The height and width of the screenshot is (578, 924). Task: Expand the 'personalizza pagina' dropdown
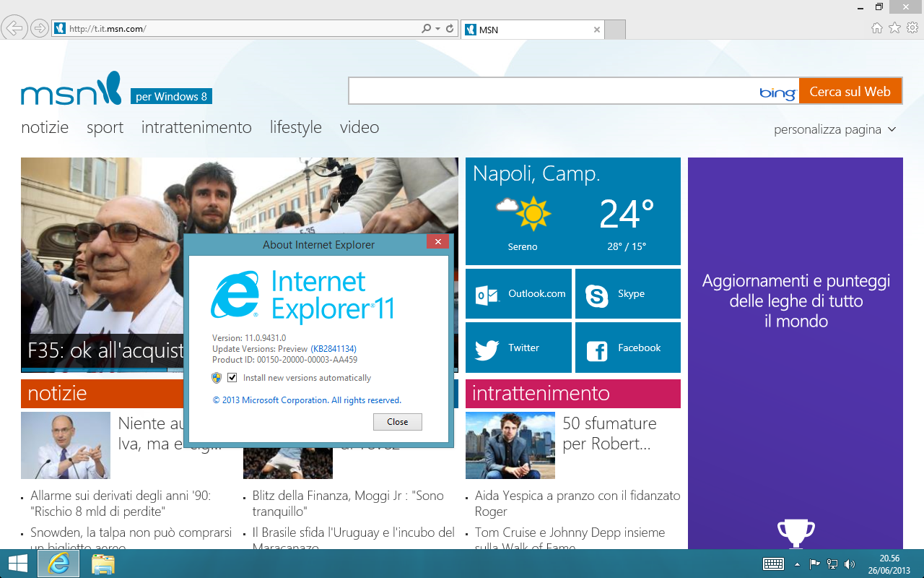835,129
